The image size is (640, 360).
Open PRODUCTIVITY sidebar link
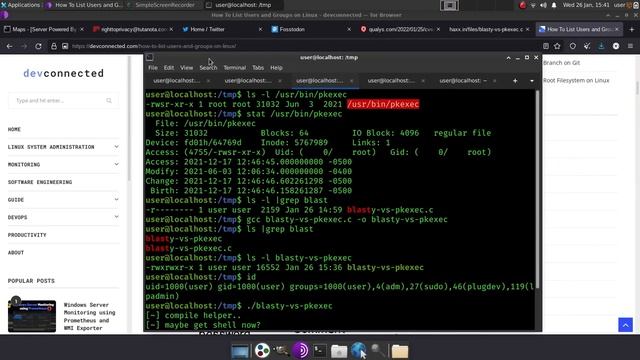(27, 235)
